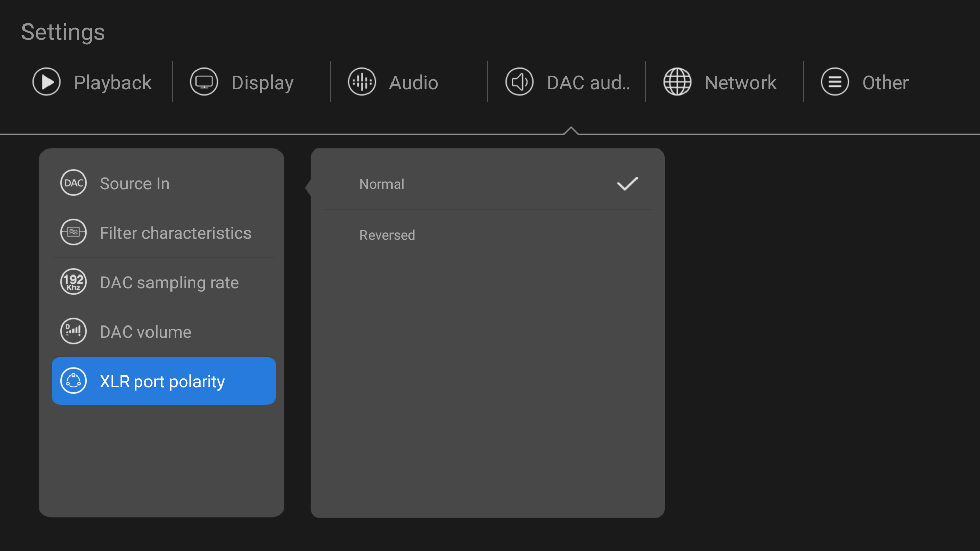Click the 192 Khz sampling rate icon
Screen dimensions: 980x551
73,282
